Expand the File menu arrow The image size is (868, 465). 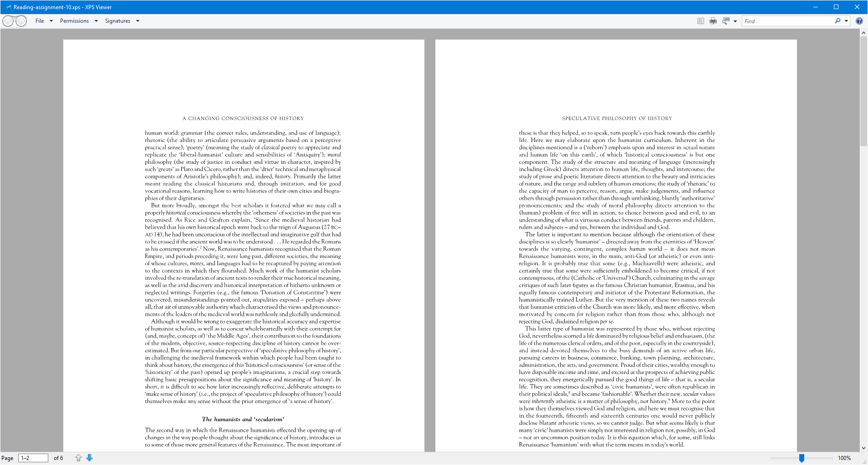[x=51, y=21]
